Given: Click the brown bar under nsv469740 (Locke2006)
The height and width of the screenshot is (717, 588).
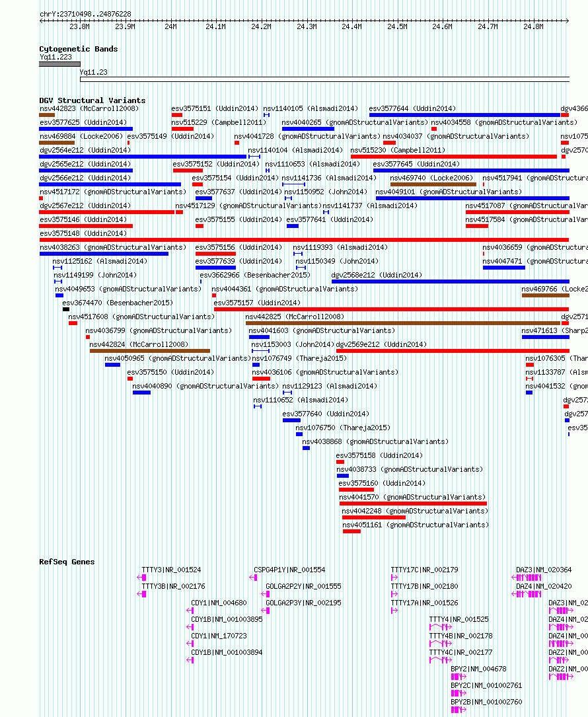Looking at the screenshot, I should pos(433,185).
